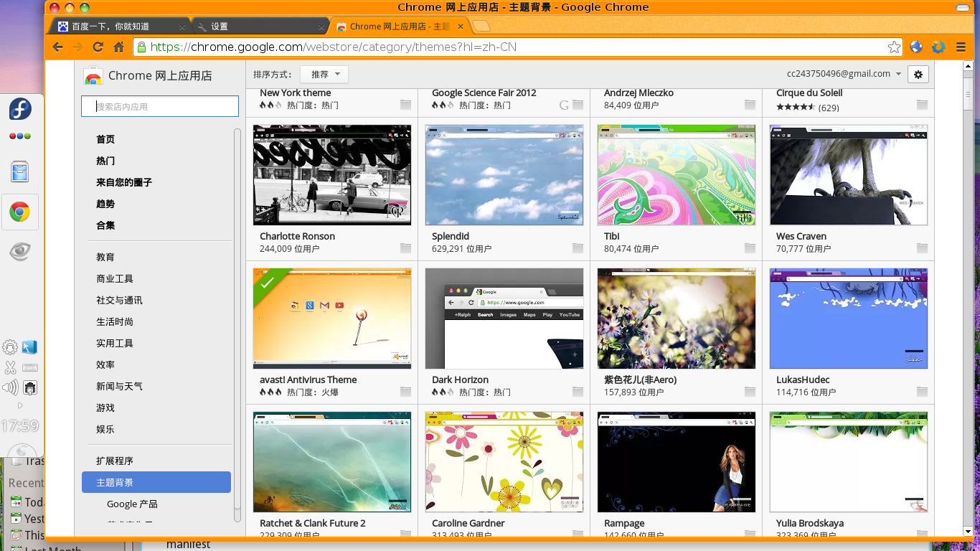Bookmark this page with the star icon
The height and width of the screenshot is (551, 980).
pyautogui.click(x=894, y=47)
